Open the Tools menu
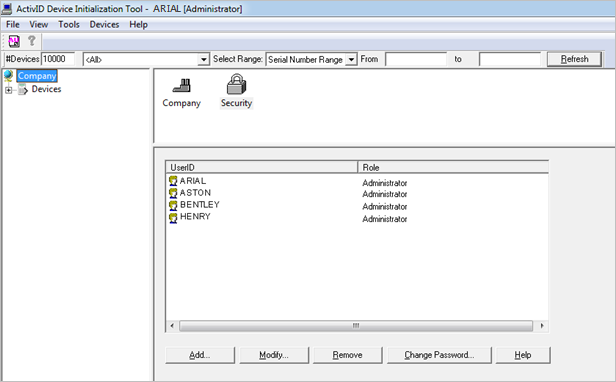This screenshot has height=382, width=616. (x=69, y=24)
